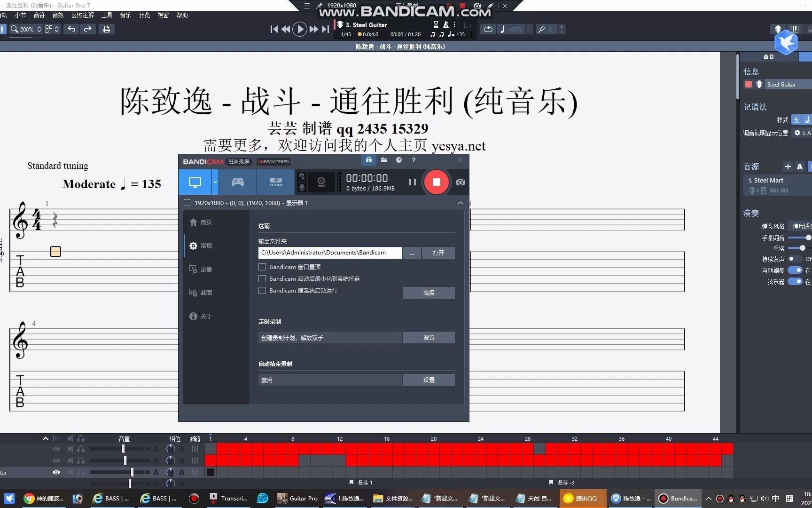Click the red track color swatch

click(x=748, y=84)
